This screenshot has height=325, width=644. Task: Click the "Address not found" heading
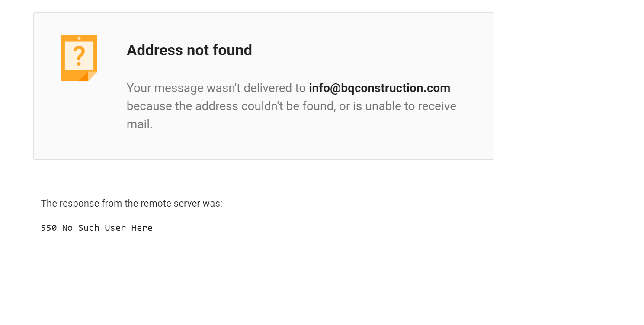189,50
